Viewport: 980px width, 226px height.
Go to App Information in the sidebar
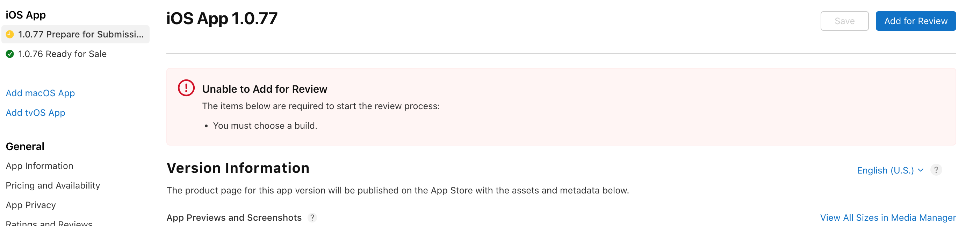click(x=39, y=166)
